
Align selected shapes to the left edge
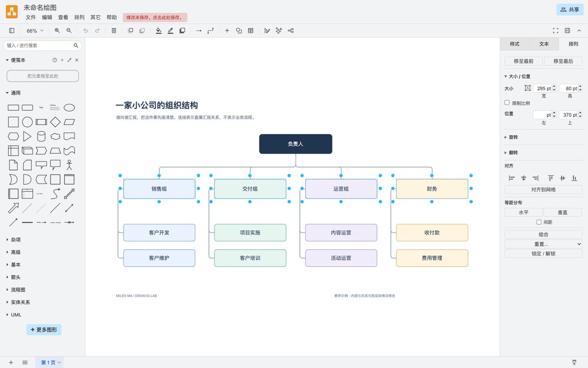click(512, 178)
